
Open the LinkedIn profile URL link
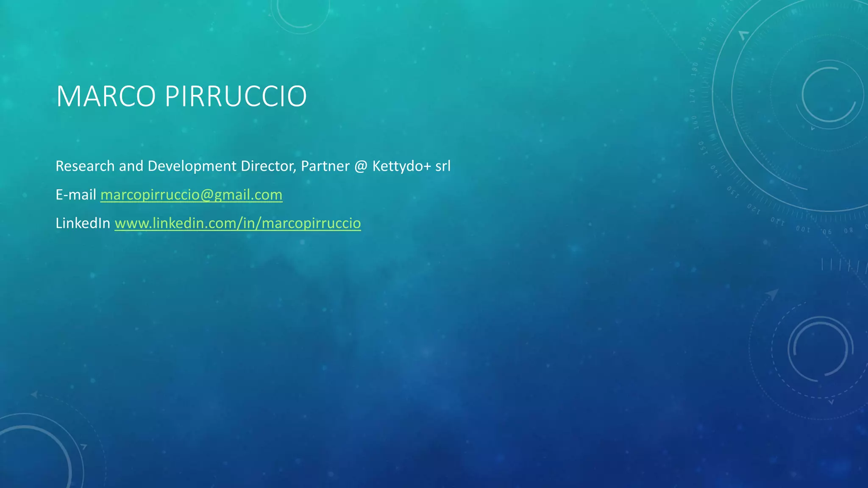click(237, 223)
